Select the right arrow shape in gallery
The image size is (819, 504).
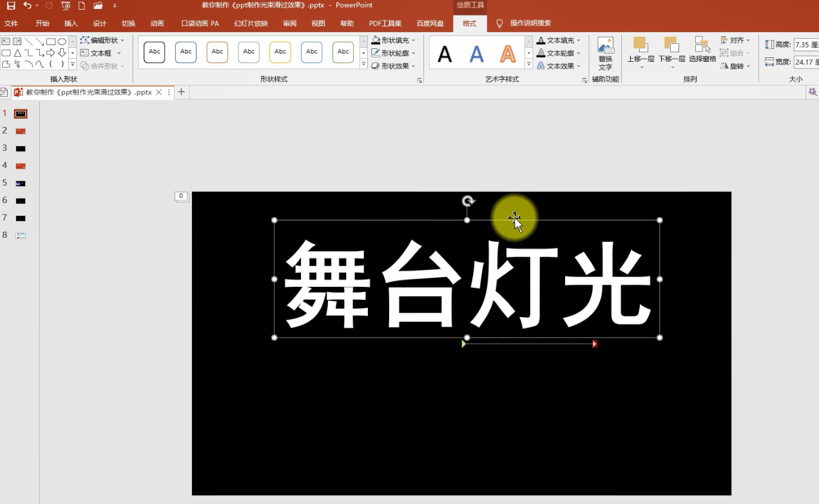[x=51, y=53]
